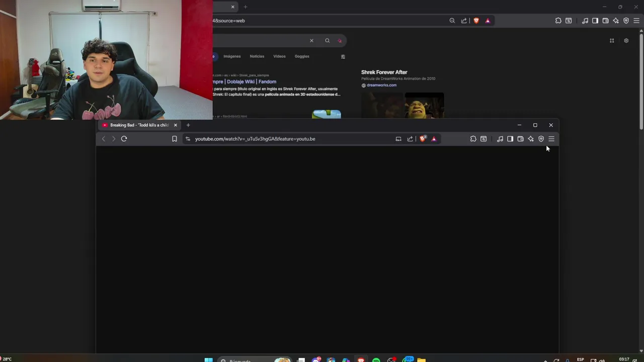Open File Explorer from the taskbar
Screen dimensions: 644x362
pos(422,359)
